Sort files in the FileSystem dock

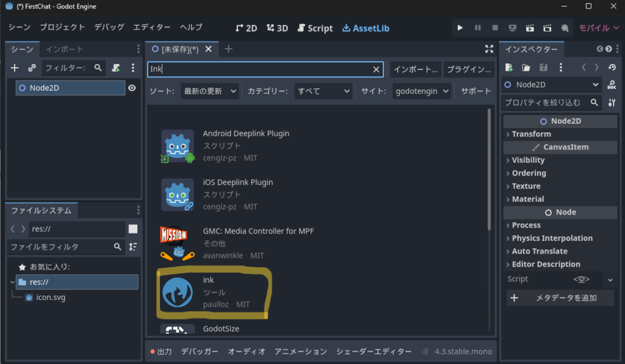133,247
